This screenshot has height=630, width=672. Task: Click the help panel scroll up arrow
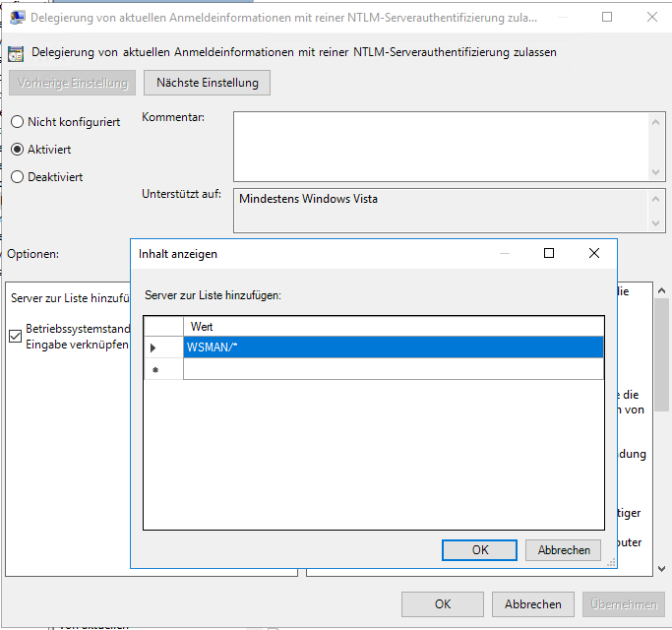click(x=661, y=290)
